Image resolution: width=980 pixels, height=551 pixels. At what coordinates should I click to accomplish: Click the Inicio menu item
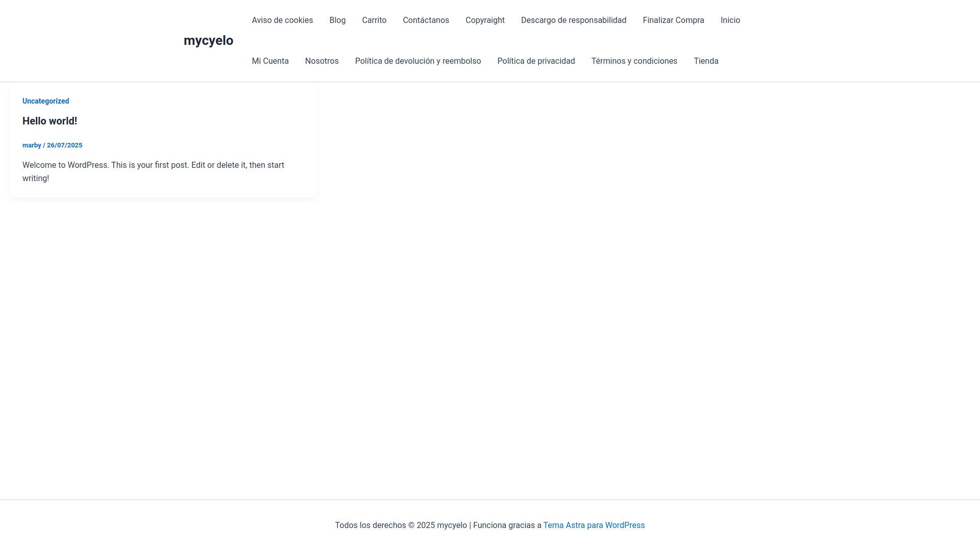tap(730, 20)
